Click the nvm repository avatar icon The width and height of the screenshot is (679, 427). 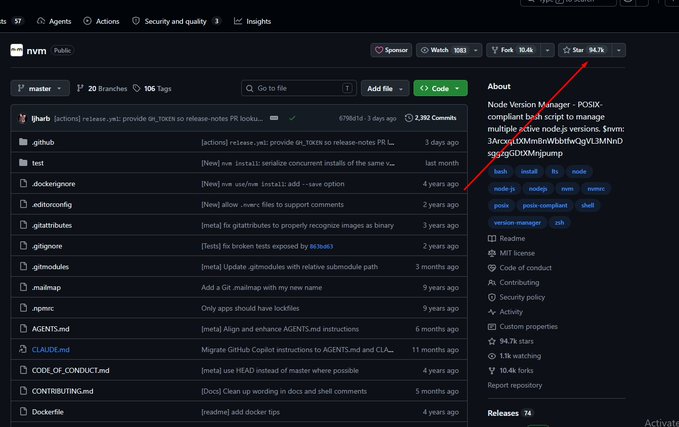point(16,50)
